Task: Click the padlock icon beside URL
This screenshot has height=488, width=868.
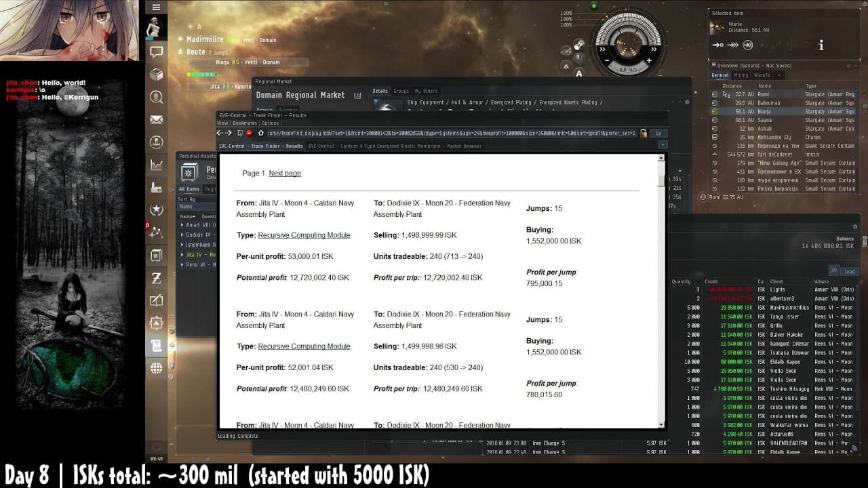Action: 643,134
